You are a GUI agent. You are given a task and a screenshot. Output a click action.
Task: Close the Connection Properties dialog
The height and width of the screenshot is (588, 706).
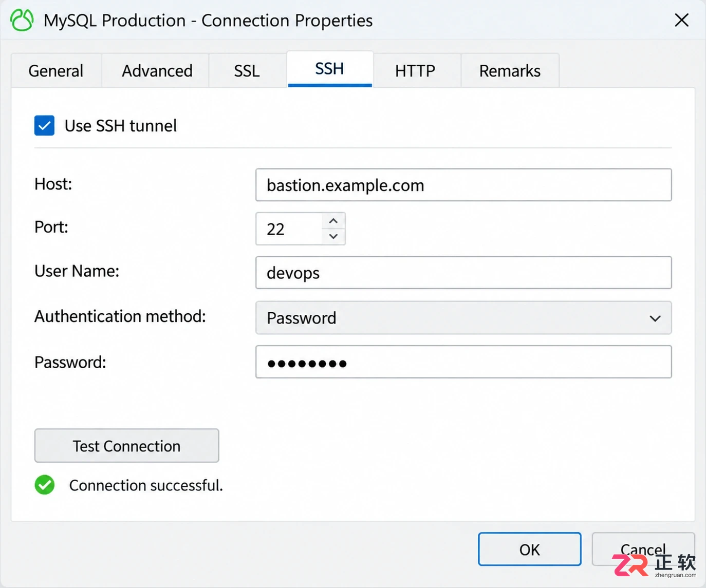click(x=681, y=20)
